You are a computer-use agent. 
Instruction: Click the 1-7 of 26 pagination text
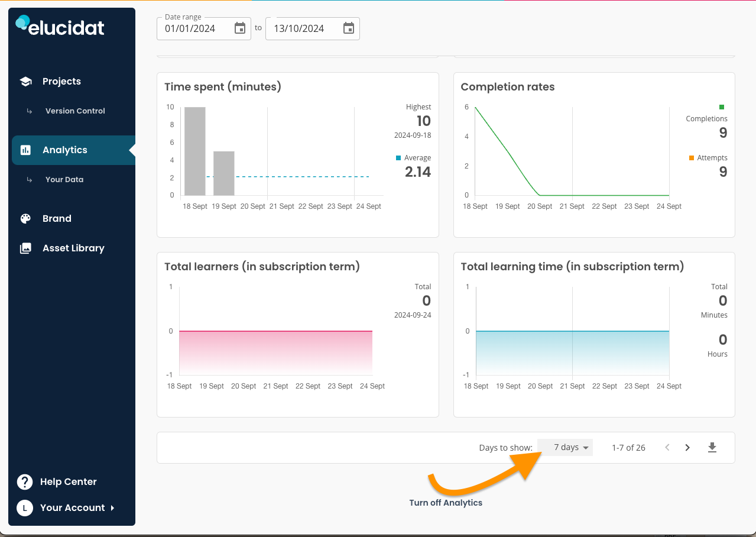[x=628, y=448]
